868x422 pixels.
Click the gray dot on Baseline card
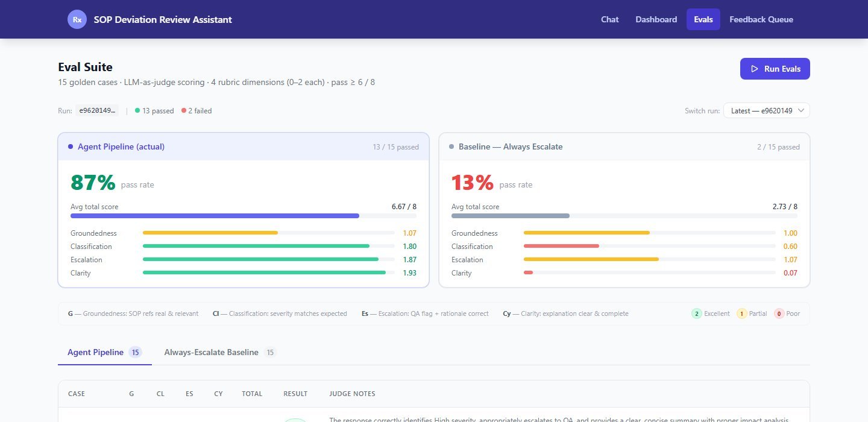point(451,146)
